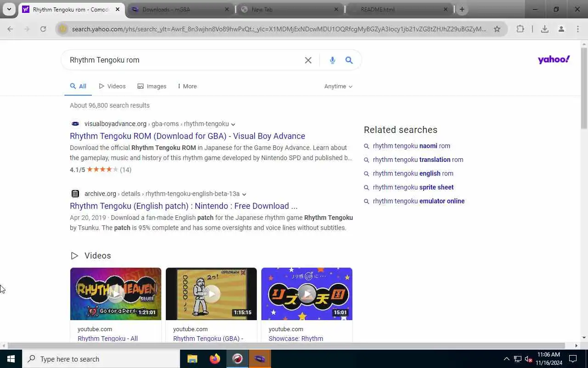Image resolution: width=588 pixels, height=368 pixels.
Task: Open Rhythm Tengoku (GBA) video title
Action: [x=208, y=339]
